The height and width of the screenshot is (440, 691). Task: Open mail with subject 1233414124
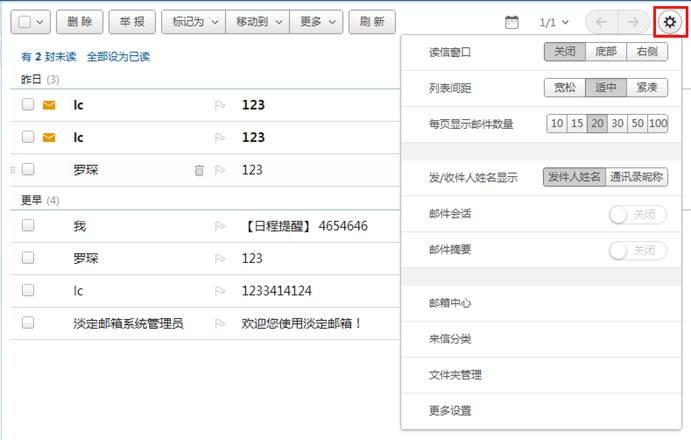(277, 291)
